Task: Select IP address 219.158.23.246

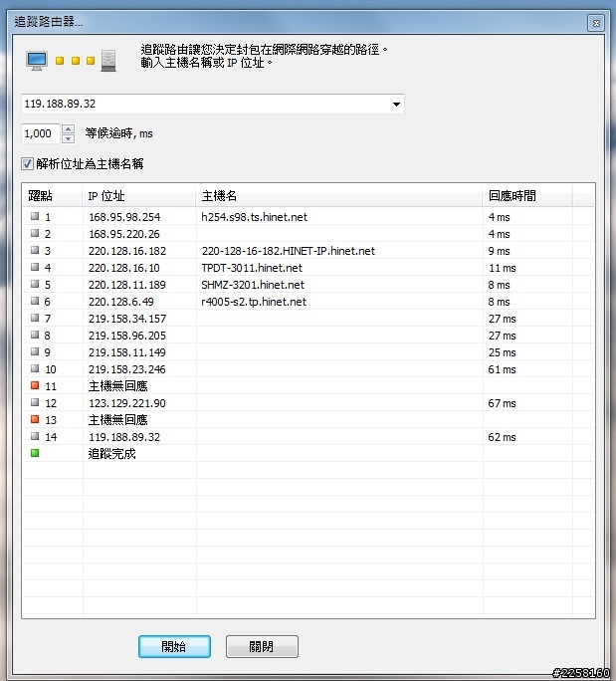Action: pyautogui.click(x=127, y=369)
